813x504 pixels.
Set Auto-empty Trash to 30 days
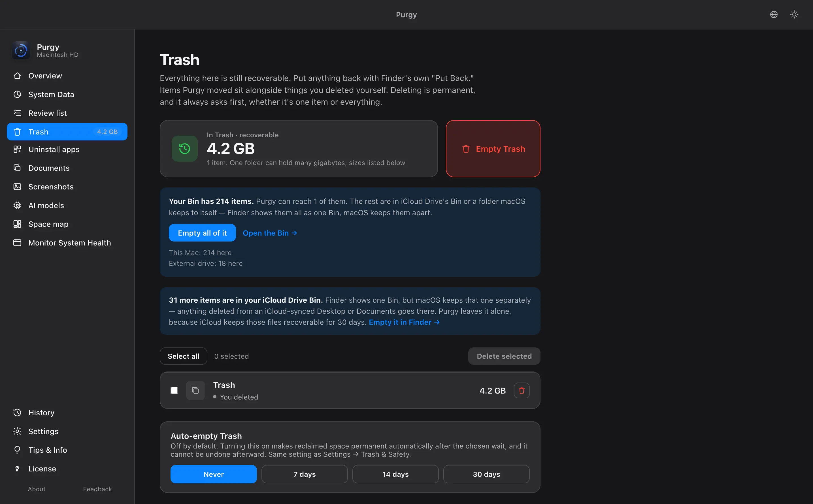point(486,474)
